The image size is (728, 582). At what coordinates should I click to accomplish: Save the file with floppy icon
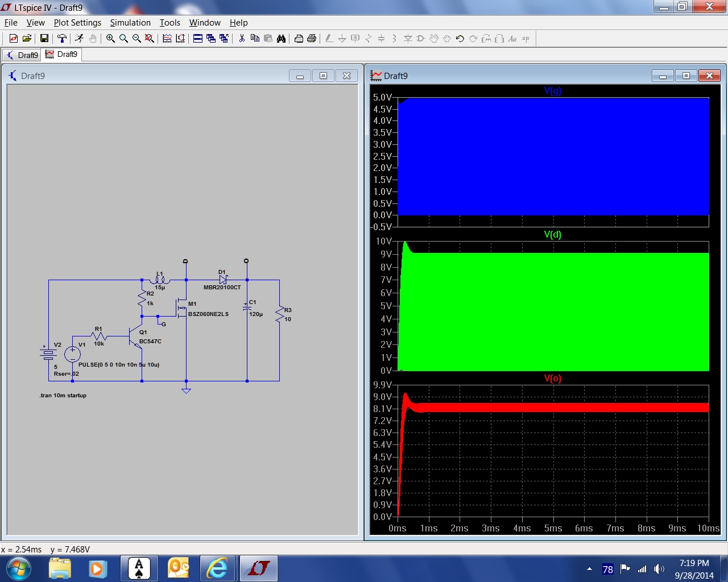tap(44, 39)
